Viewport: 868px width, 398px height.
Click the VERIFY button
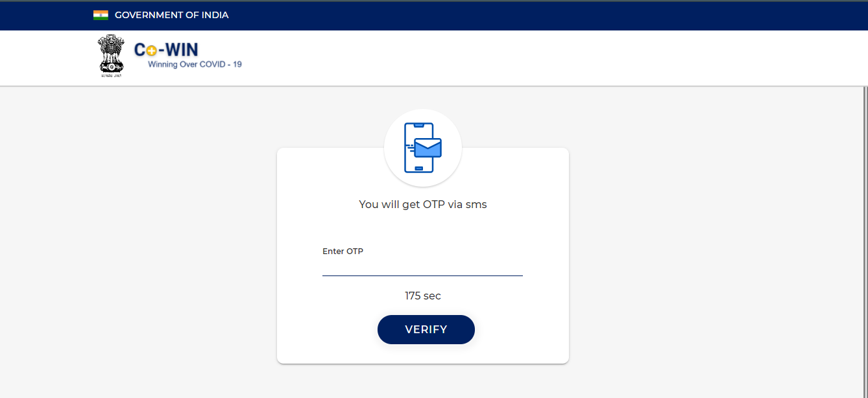click(x=426, y=329)
